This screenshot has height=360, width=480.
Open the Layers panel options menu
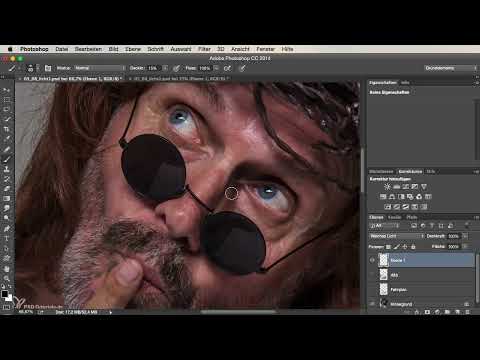[x=476, y=217]
